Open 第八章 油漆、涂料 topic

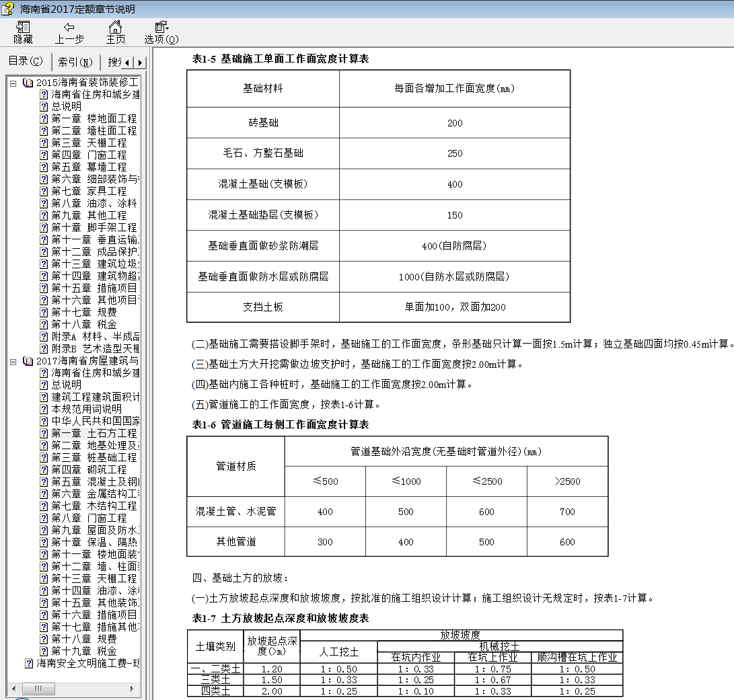click(x=94, y=204)
